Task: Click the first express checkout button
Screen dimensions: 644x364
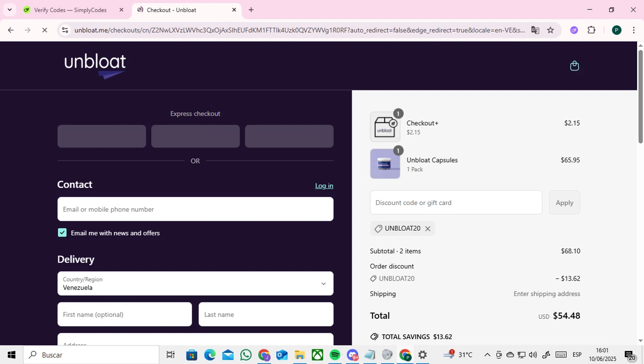Action: tap(102, 136)
